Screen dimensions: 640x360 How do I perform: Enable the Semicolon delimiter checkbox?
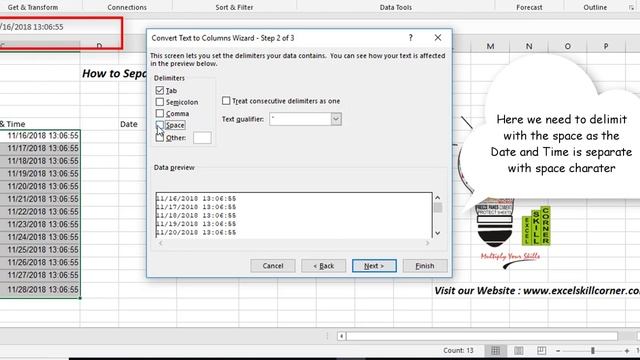pos(160,102)
